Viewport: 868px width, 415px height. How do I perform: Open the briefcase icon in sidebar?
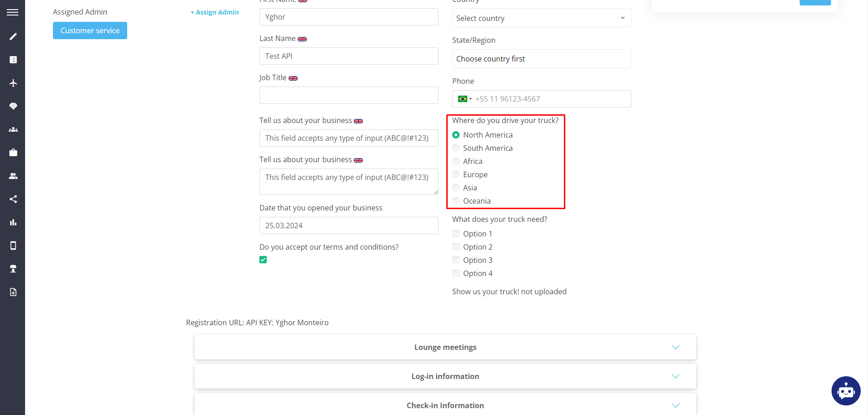tap(13, 153)
